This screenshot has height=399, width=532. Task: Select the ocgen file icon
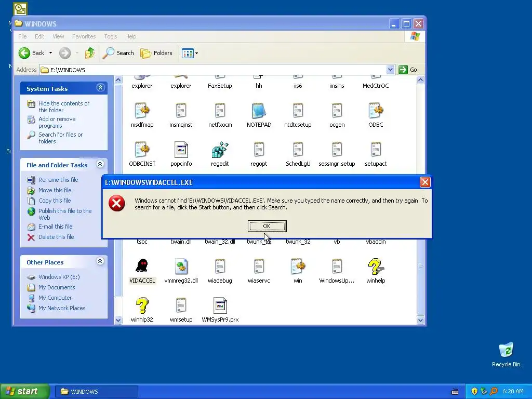pyautogui.click(x=337, y=111)
